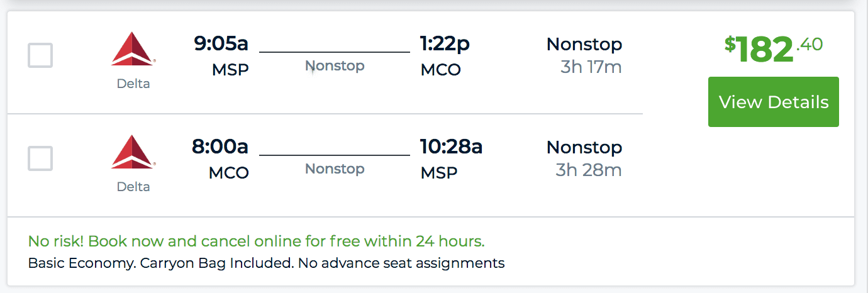Click the $182.40 price
This screenshot has height=293, width=868.
pos(774,48)
